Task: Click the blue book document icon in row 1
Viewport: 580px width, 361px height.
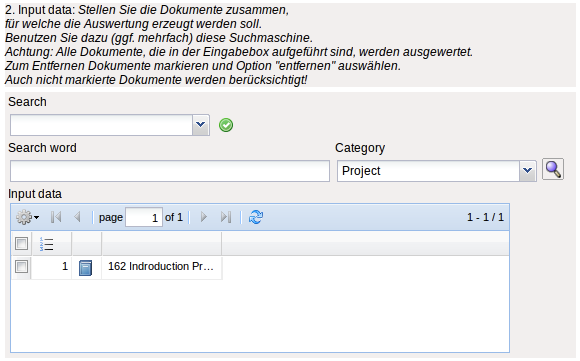Action: (85, 268)
